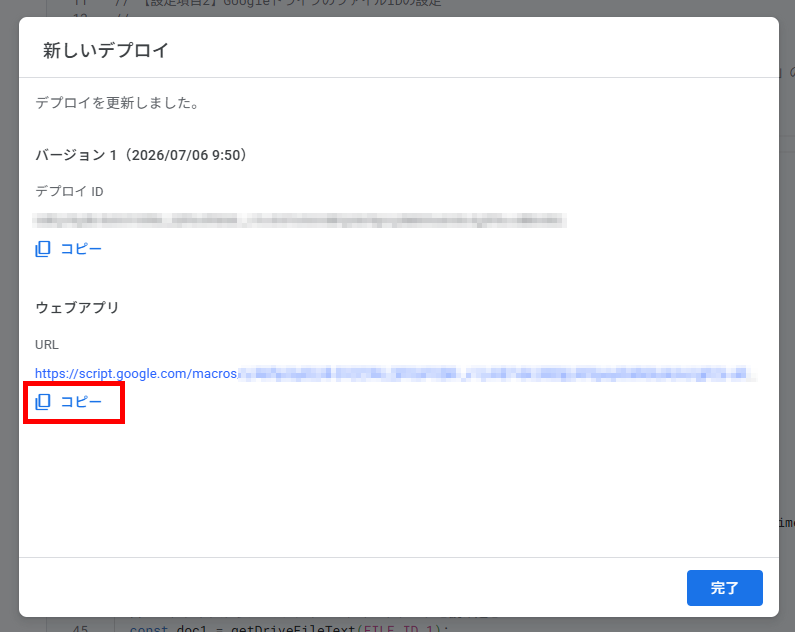795x632 pixels.
Task: Click line number 45 in the editor gutter
Action: coord(80,627)
